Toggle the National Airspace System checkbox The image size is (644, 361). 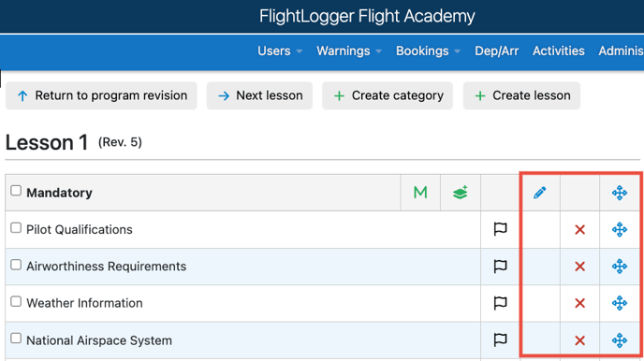(16, 338)
